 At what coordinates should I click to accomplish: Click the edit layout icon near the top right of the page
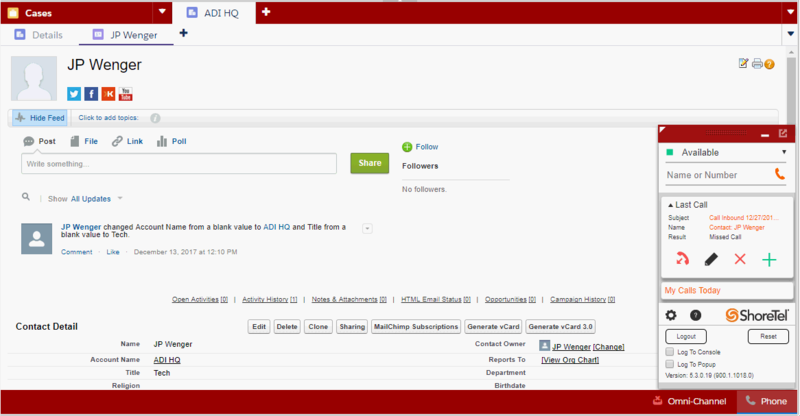(x=743, y=63)
